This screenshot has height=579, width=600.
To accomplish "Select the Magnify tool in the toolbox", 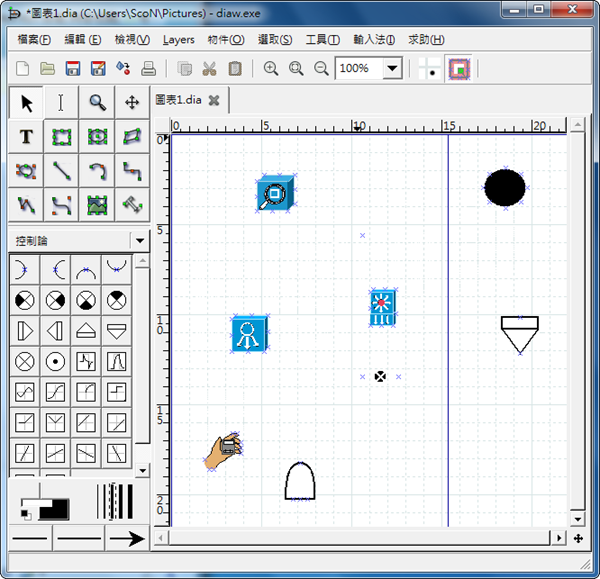I will pos(97,102).
